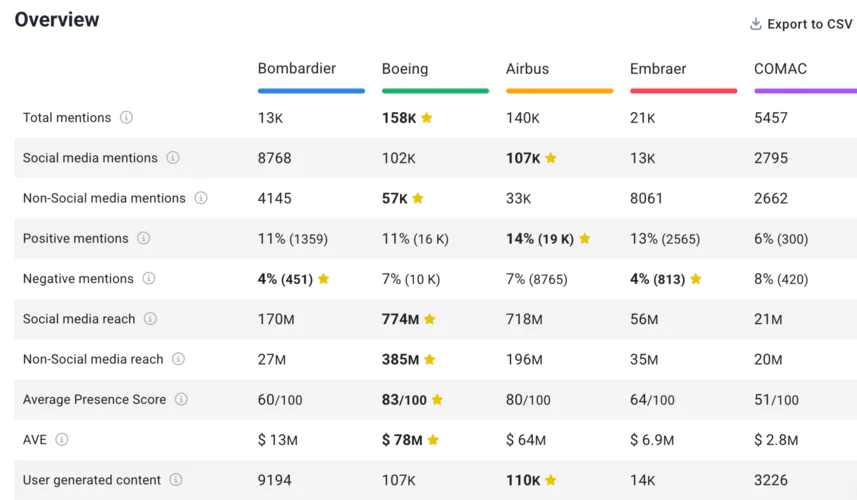Click COMAC social mentions value 2795
This screenshot has height=500, width=857.
coord(771,158)
